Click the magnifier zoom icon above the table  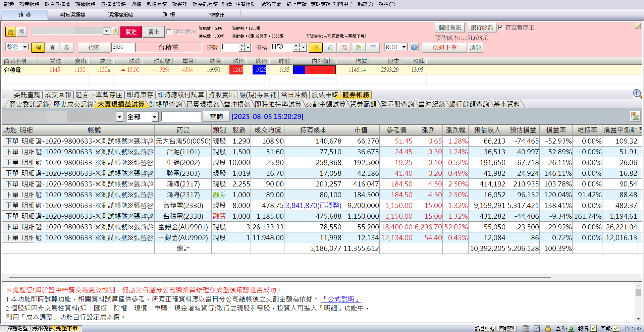click(x=637, y=94)
